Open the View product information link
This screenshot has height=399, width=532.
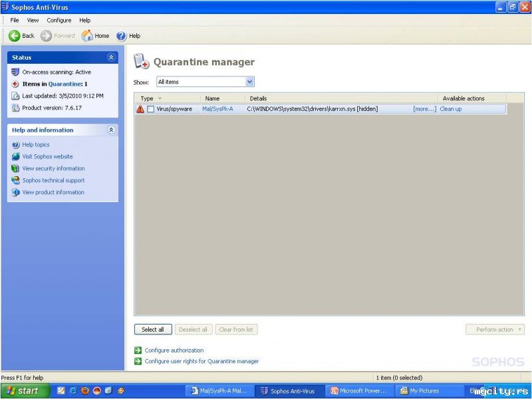[x=53, y=192]
